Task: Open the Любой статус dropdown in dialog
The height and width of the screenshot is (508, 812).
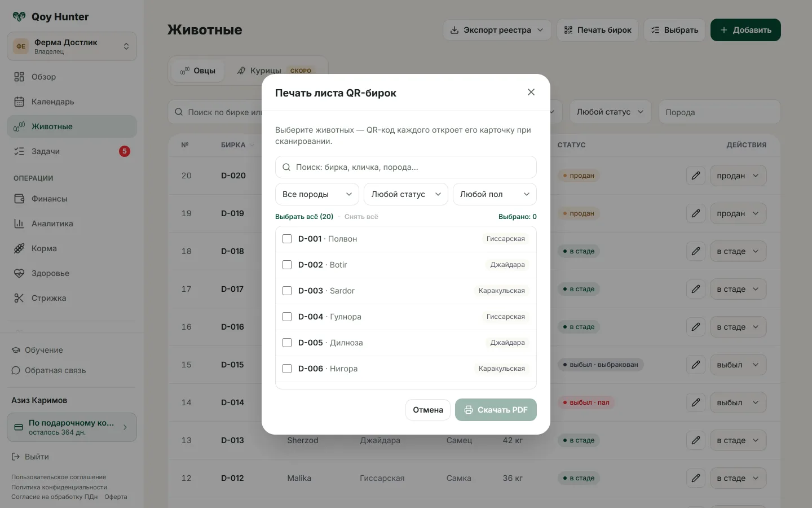Action: click(406, 194)
